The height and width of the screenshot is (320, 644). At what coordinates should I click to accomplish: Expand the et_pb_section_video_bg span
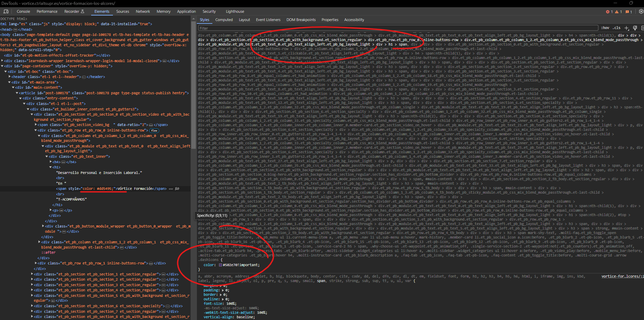coord(36,125)
